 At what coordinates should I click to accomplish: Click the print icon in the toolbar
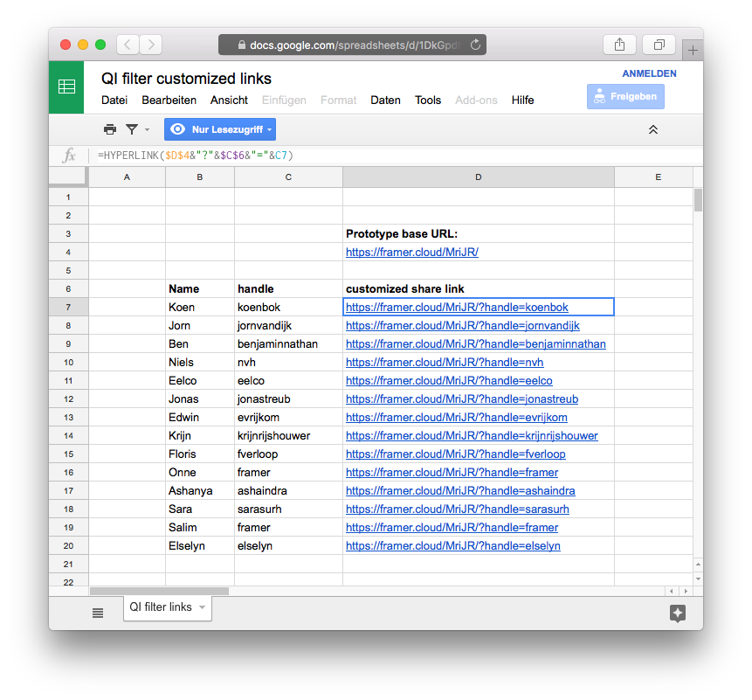[x=110, y=129]
